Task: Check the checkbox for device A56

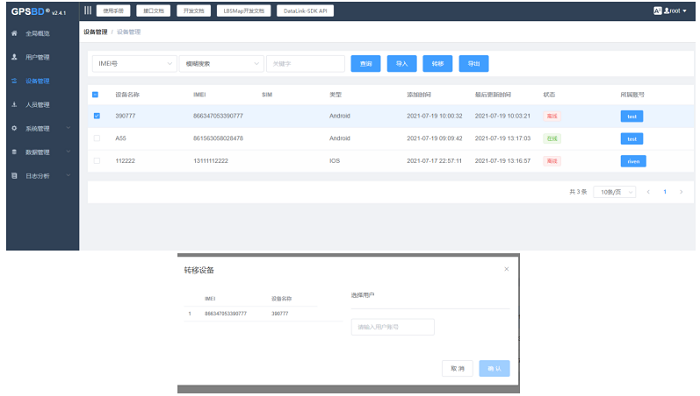Action: click(x=97, y=138)
